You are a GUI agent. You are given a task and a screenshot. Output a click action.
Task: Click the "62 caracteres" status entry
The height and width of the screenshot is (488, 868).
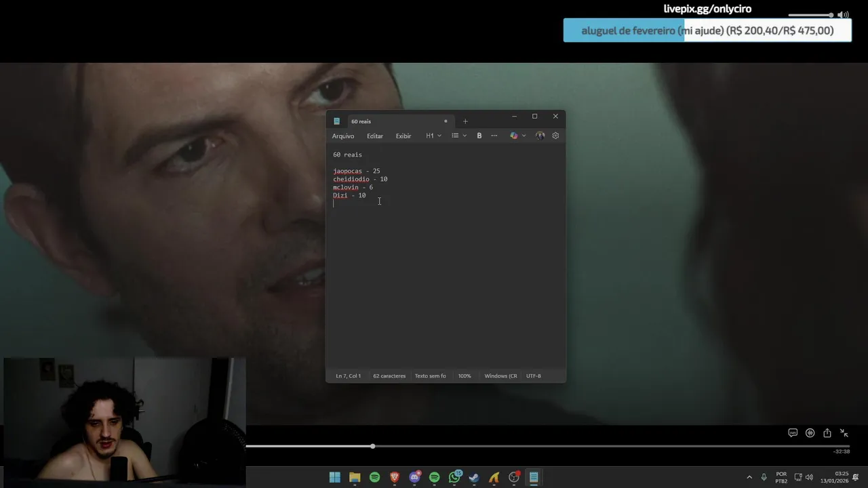point(389,375)
